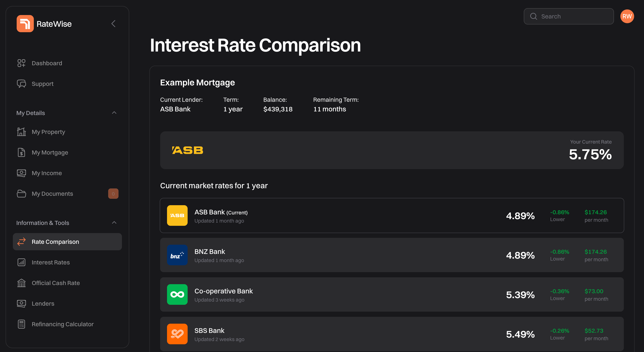
Task: Click the Remaining Term value 11 months
Action: 330,109
